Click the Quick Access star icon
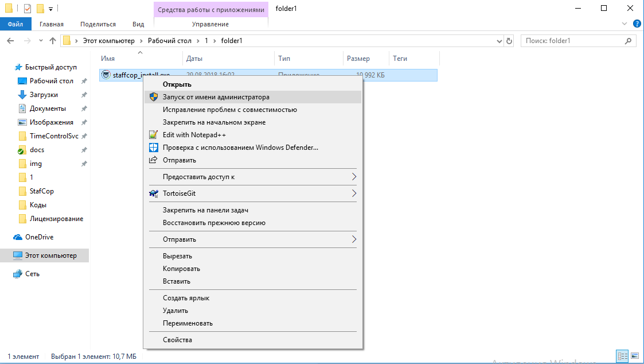 [18, 67]
